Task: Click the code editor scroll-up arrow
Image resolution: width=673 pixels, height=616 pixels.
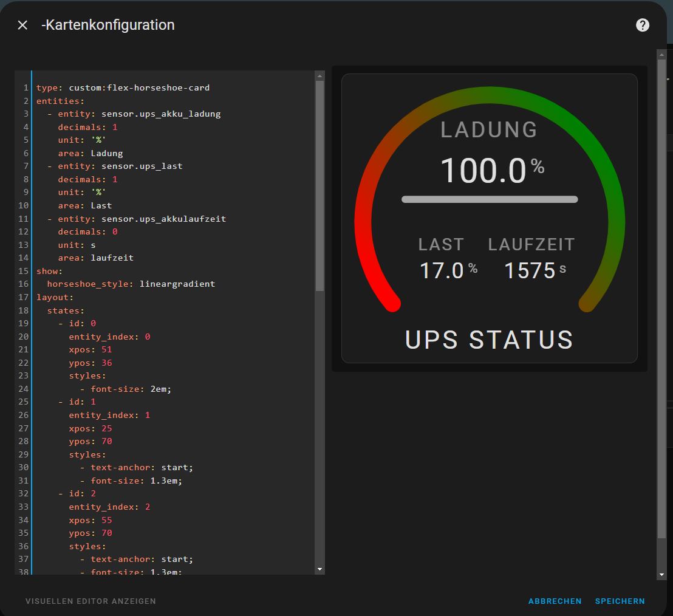Action: click(320, 76)
